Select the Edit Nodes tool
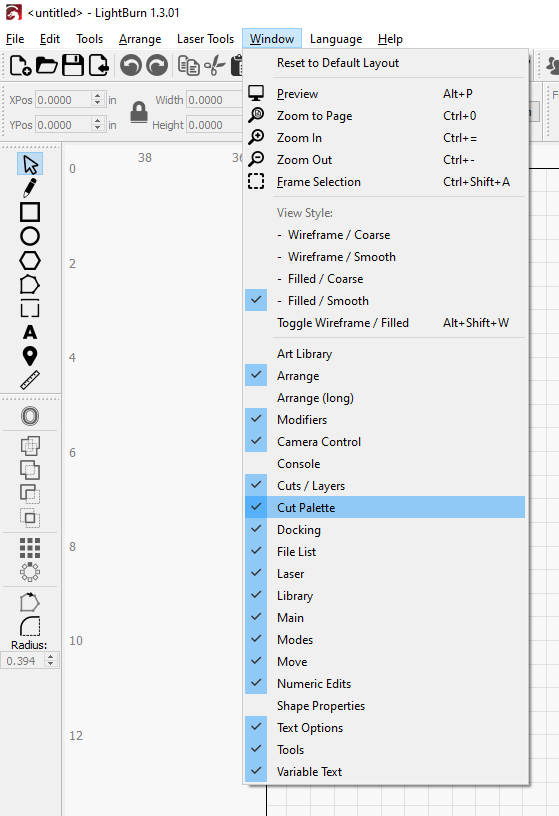The width and height of the screenshot is (559, 816). [30, 284]
